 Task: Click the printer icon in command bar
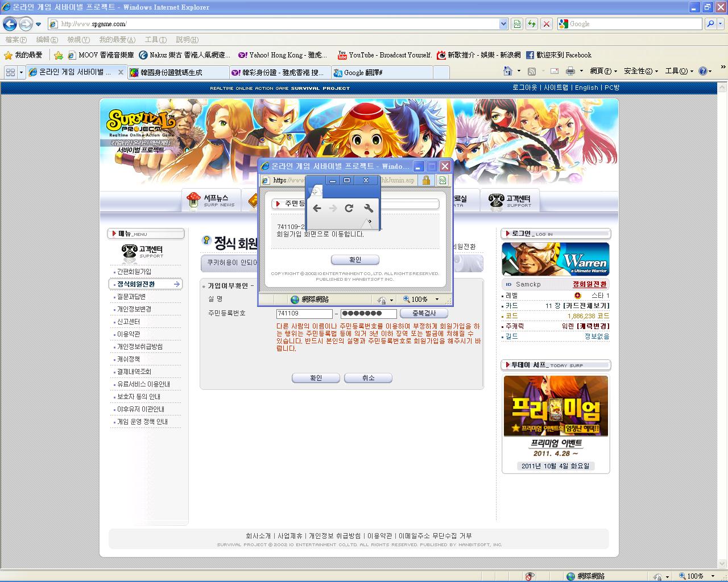pos(570,71)
